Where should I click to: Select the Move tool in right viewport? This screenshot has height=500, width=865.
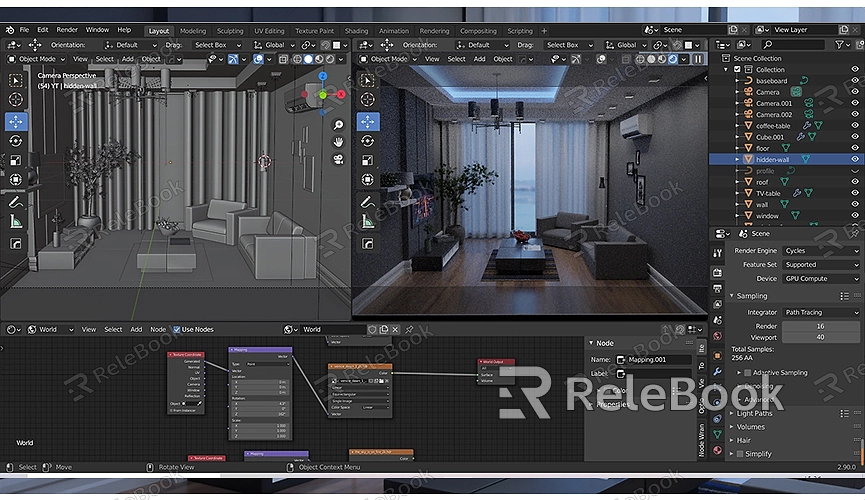(x=367, y=121)
